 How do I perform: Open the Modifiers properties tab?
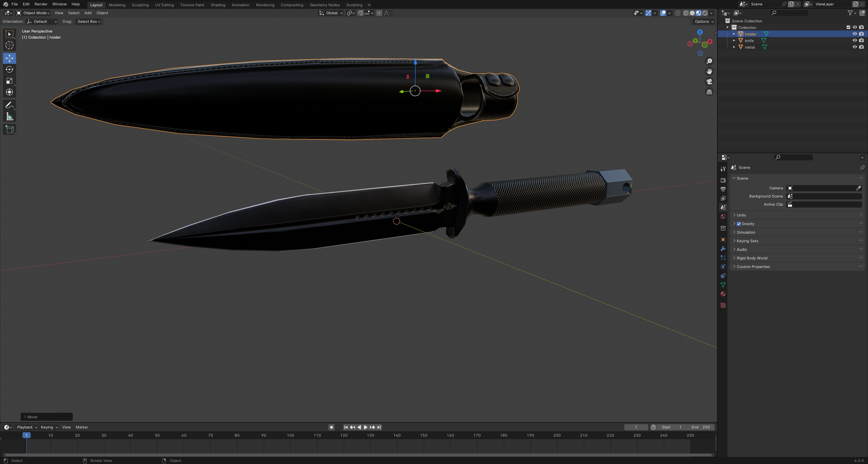click(x=723, y=249)
